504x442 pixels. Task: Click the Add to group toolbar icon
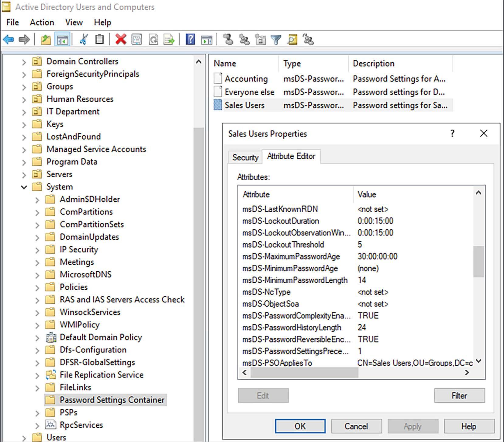point(308,40)
